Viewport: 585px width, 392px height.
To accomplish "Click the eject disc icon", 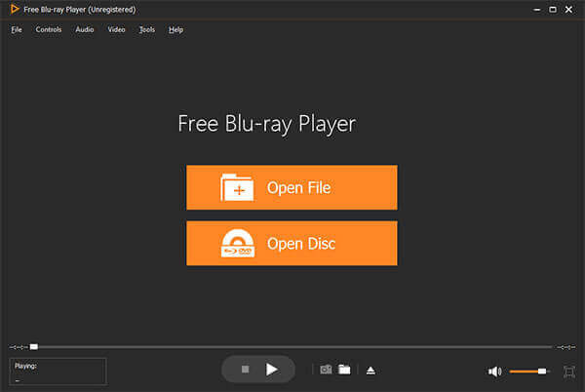I will coord(370,370).
